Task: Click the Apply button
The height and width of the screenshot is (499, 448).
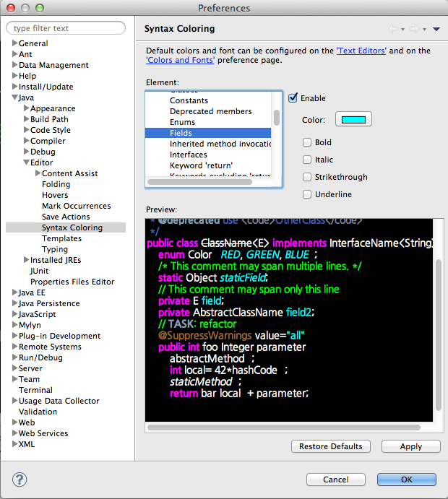Action: coord(411,446)
